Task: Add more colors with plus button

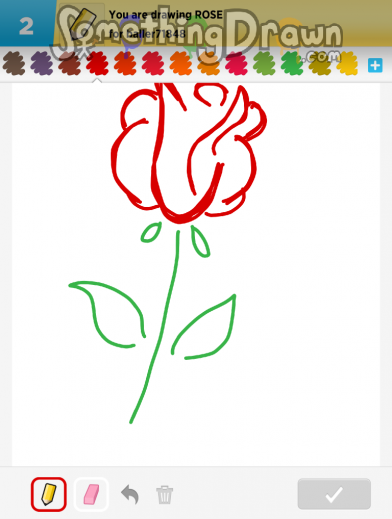Action: coord(375,65)
